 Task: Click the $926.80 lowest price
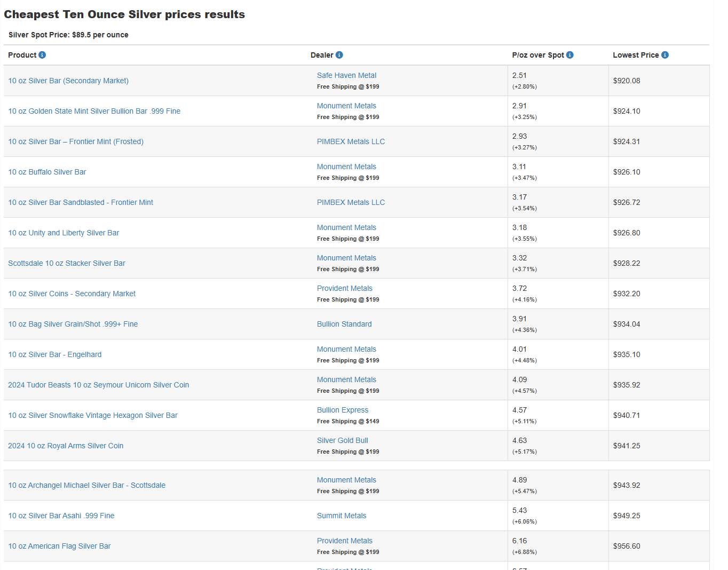click(x=627, y=233)
